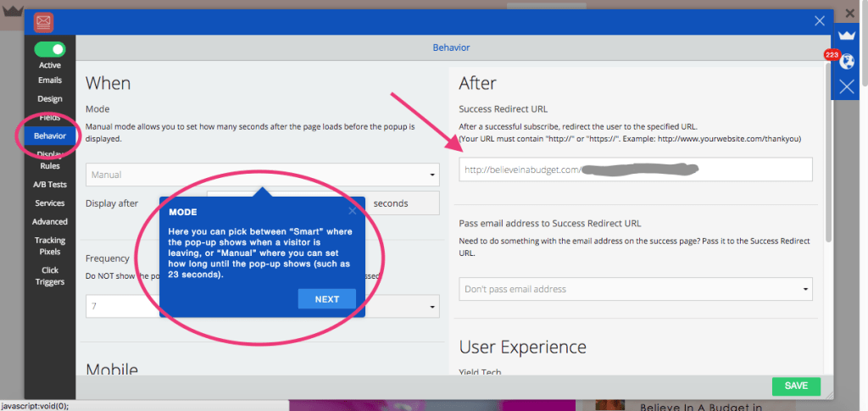This screenshot has height=411, width=868.
Task: Dismiss the Mode tooltip with its X
Action: tap(353, 210)
